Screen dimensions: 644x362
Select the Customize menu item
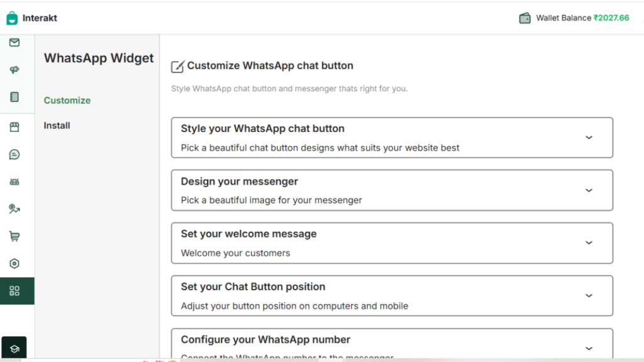67,100
